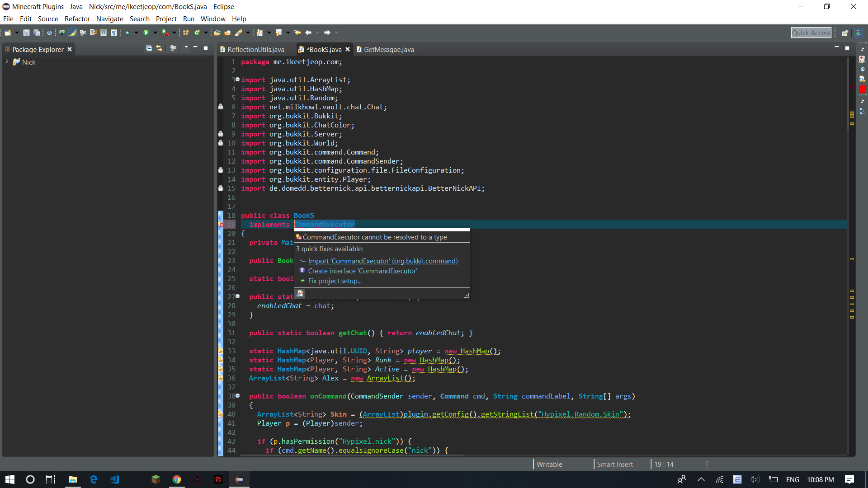Click the green Run button icon
Viewport: 868px width, 488px height.
[x=146, y=33]
